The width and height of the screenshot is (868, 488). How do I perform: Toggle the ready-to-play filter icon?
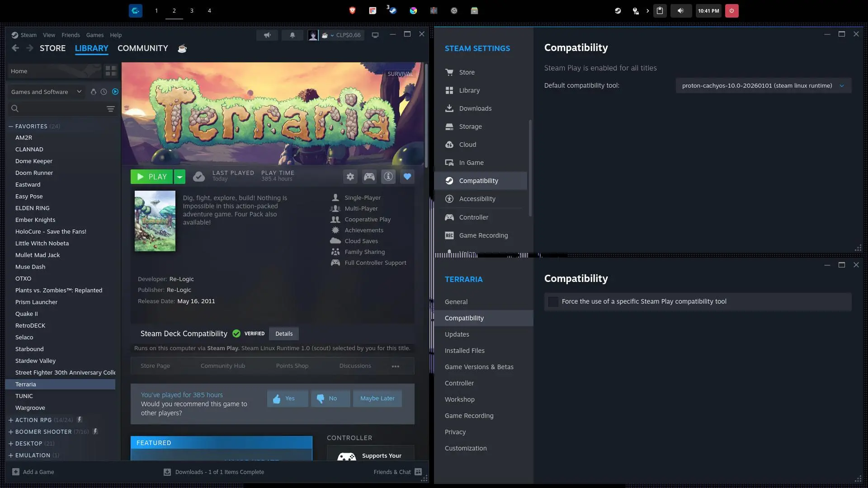pyautogui.click(x=115, y=92)
